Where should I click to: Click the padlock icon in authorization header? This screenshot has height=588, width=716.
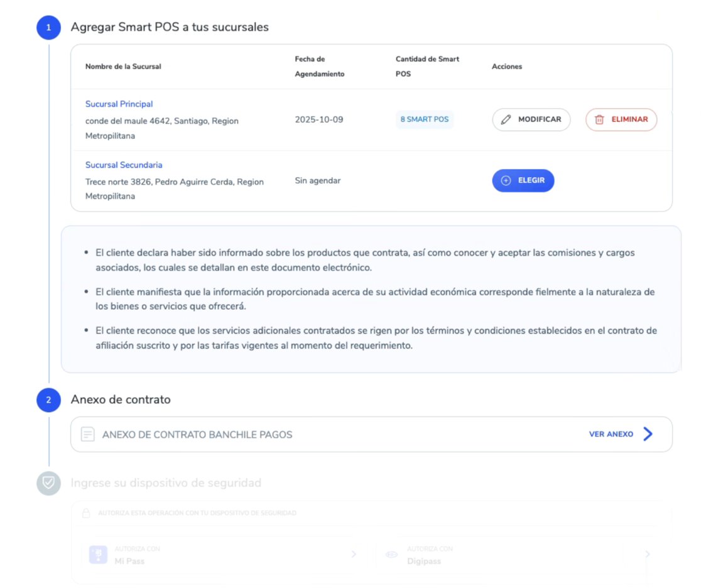(87, 513)
